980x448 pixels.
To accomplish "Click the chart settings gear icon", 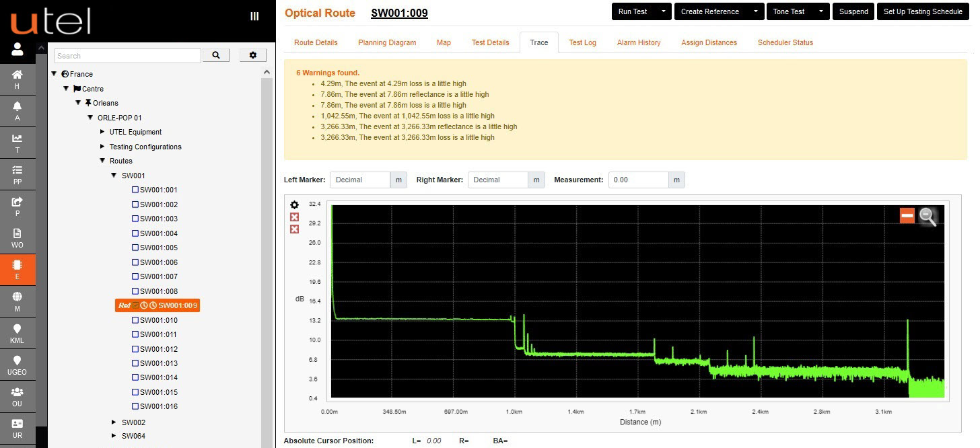I will [x=294, y=204].
